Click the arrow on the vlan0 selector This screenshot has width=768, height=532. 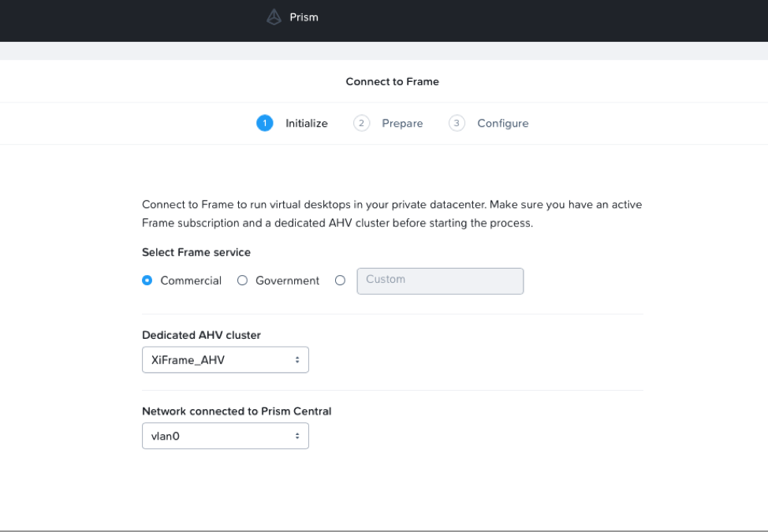pos(297,436)
